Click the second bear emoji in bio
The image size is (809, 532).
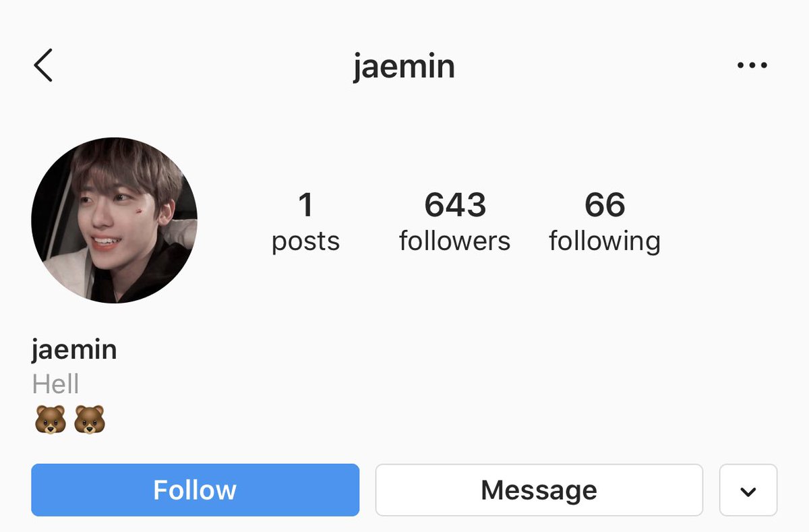pyautogui.click(x=90, y=419)
